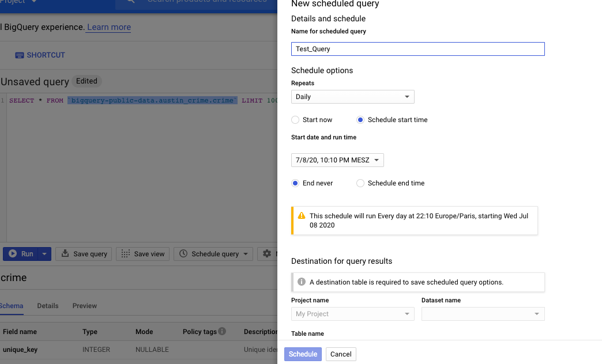This screenshot has height=364, width=602.
Task: Click the Run play icon
Action: point(13,254)
